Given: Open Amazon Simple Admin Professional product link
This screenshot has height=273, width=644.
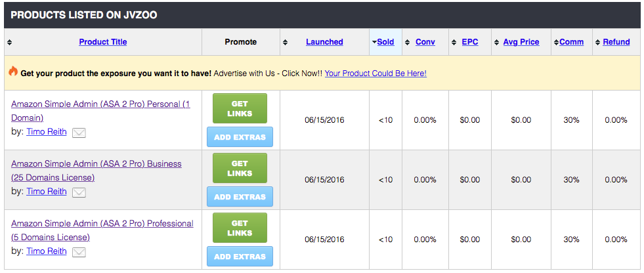Looking at the screenshot, I should [102, 224].
